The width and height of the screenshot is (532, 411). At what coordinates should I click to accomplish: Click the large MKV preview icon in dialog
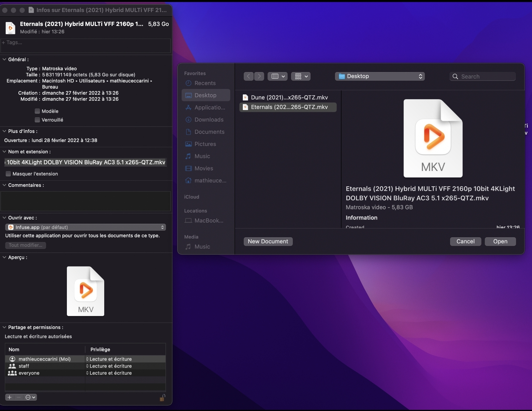pos(433,138)
